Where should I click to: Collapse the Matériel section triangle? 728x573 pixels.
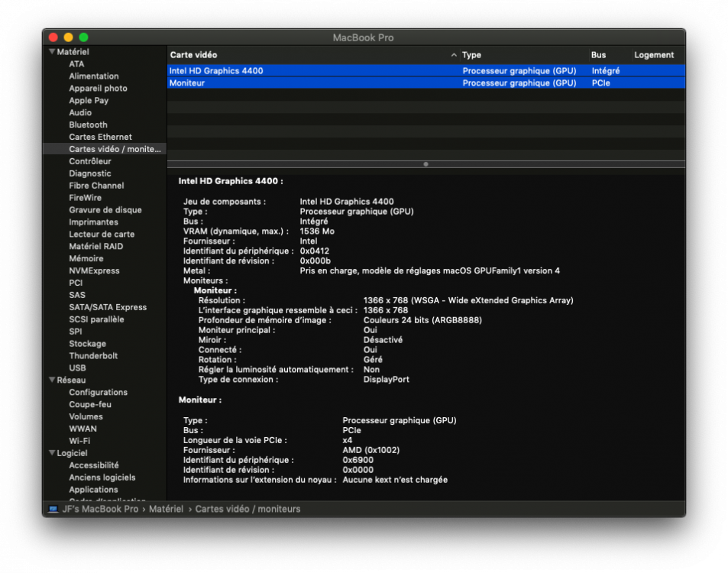(52, 51)
